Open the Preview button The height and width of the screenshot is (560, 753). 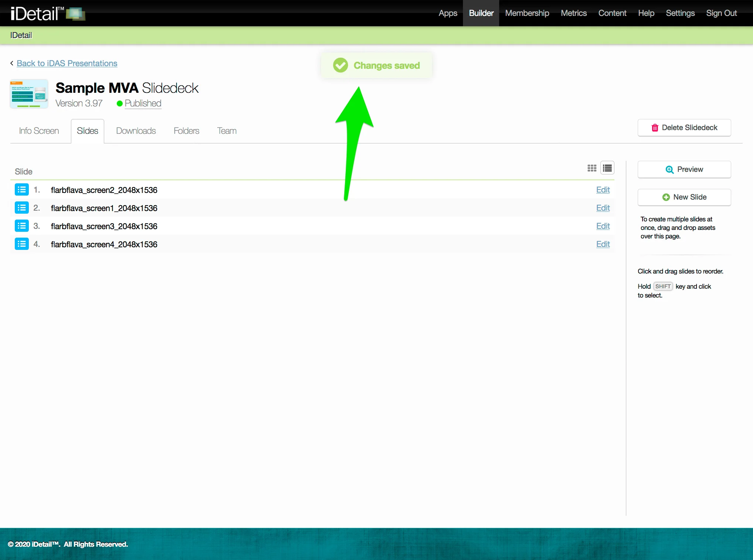684,169
